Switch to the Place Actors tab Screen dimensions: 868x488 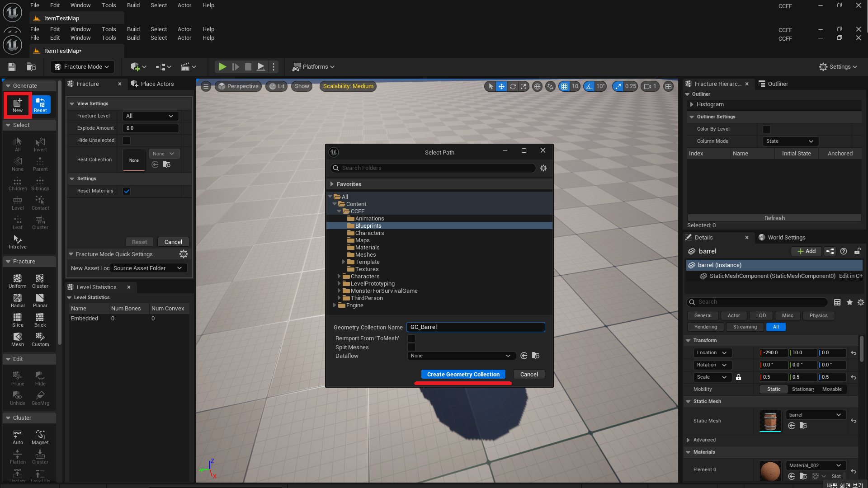(x=153, y=84)
